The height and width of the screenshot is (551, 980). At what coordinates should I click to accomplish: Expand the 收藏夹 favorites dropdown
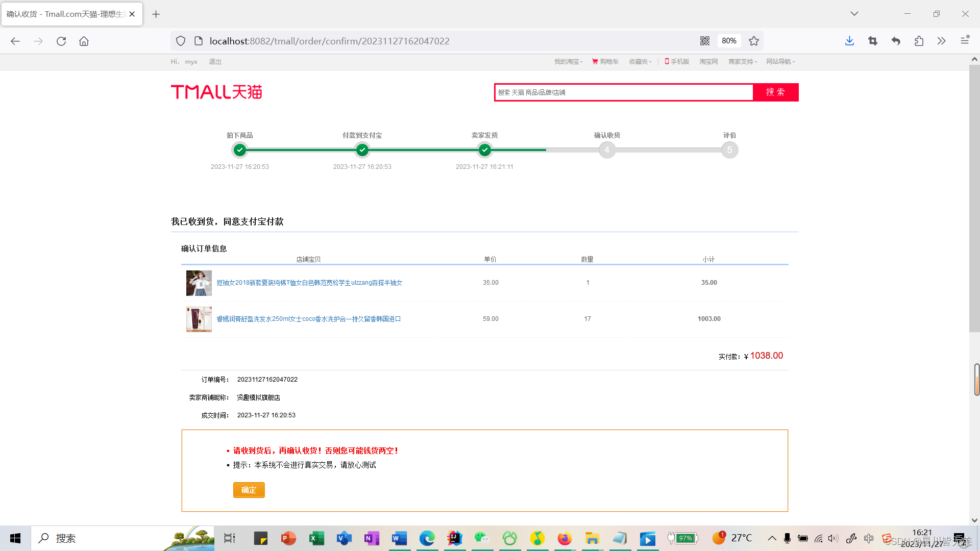click(x=640, y=62)
